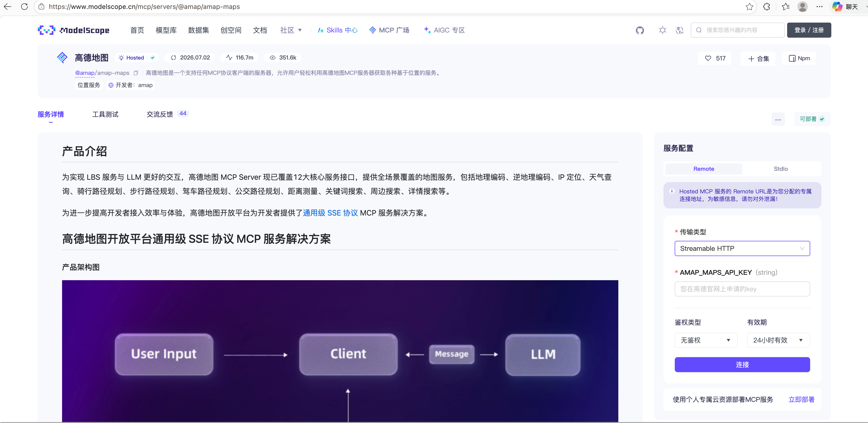
Task: Click the 位置服务 tag
Action: (89, 85)
